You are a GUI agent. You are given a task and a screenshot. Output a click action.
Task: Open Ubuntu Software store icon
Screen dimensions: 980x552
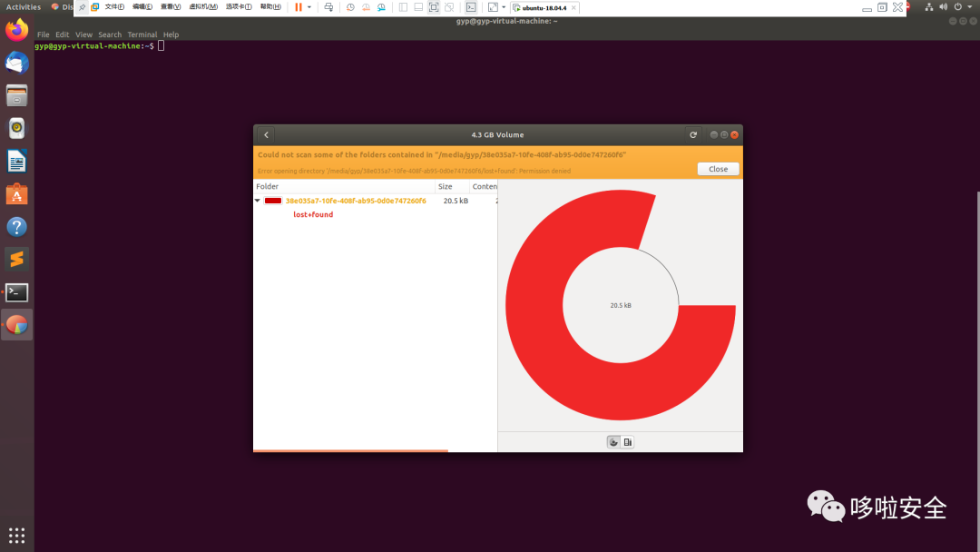(17, 194)
